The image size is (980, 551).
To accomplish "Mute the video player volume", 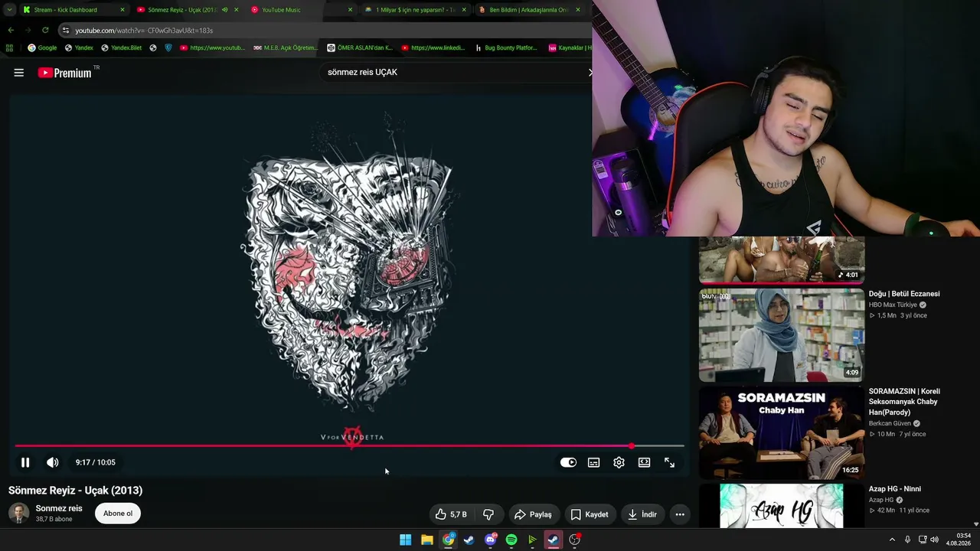I will click(53, 462).
